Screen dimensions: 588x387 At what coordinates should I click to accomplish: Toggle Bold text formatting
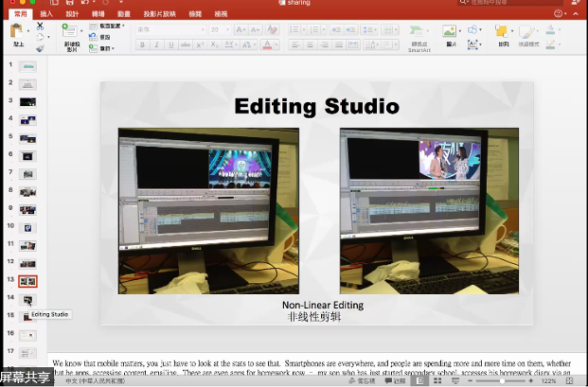tap(143, 44)
